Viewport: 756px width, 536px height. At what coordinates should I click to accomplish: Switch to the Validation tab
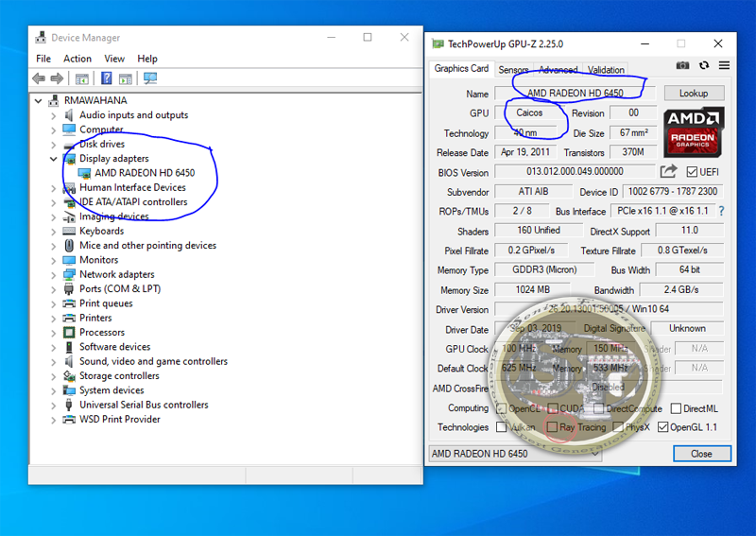tap(606, 70)
